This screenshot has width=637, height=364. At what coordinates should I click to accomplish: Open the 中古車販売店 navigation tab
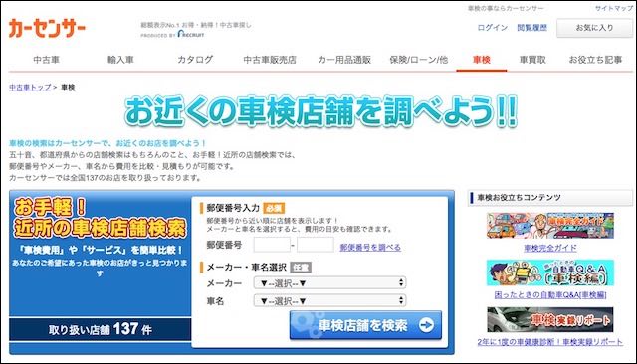[270, 60]
